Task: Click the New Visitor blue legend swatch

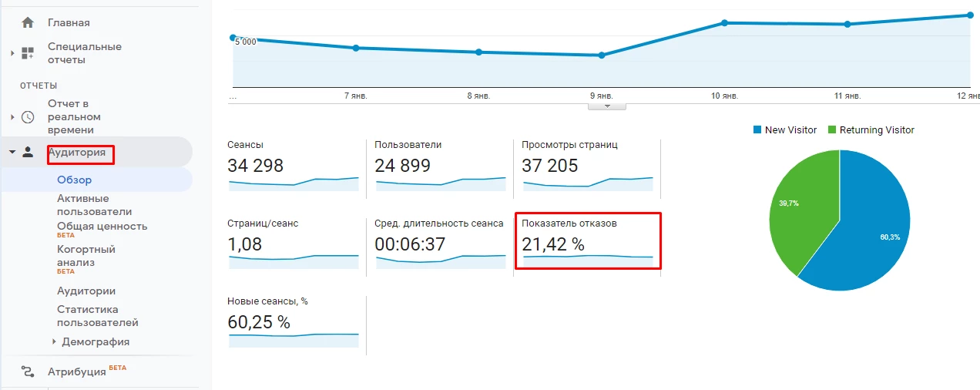Action: [x=757, y=130]
